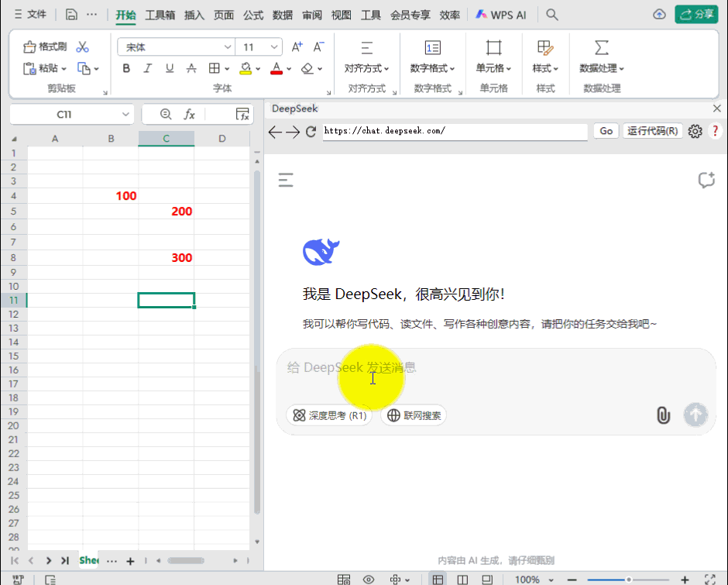Open the 插入 ribbon tab
The image size is (728, 585).
[194, 15]
